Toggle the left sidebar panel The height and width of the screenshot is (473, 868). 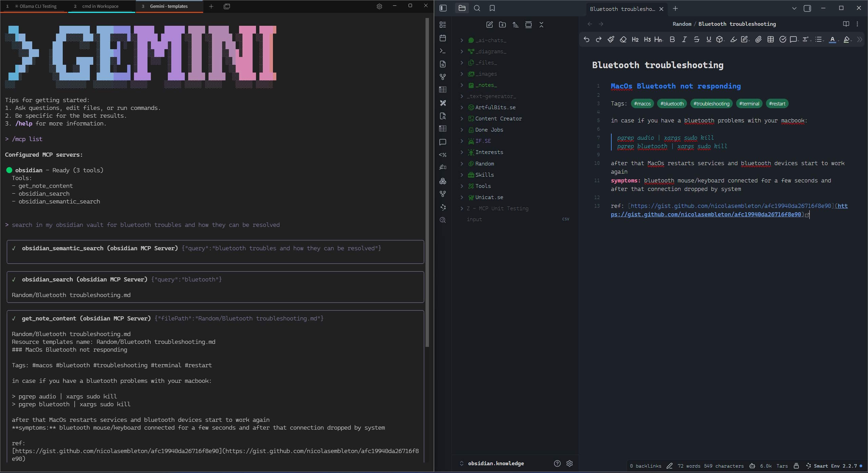(x=443, y=8)
